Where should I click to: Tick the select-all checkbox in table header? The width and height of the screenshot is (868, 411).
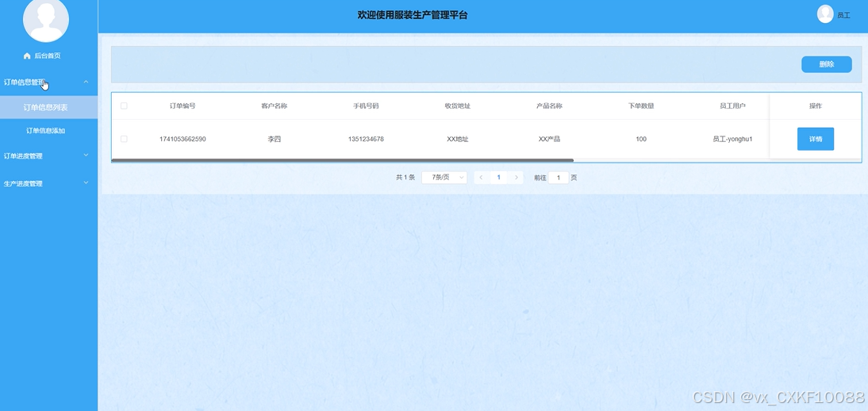pyautogui.click(x=124, y=106)
